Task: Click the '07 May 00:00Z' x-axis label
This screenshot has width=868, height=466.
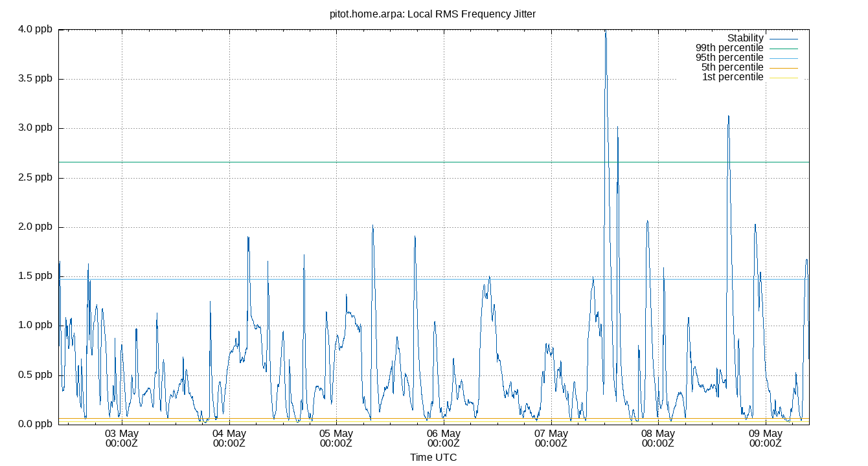Action: tap(551, 438)
